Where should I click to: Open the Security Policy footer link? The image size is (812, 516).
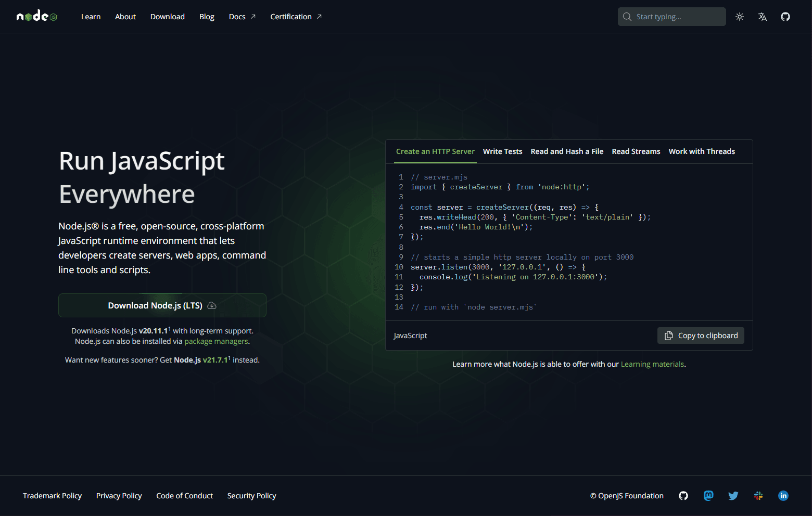251,496
